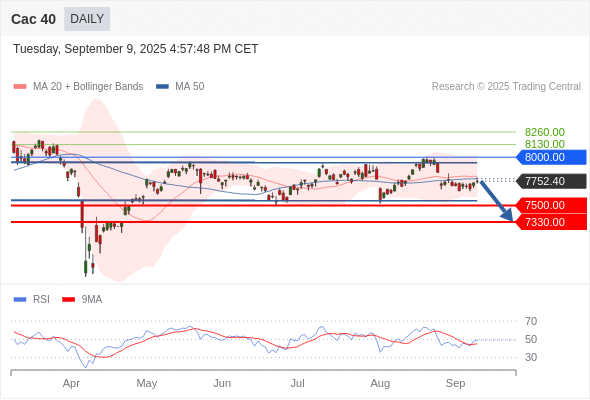The height and width of the screenshot is (400, 590).
Task: Click the red 9MA legend swatch
Action: pyautogui.click(x=68, y=300)
